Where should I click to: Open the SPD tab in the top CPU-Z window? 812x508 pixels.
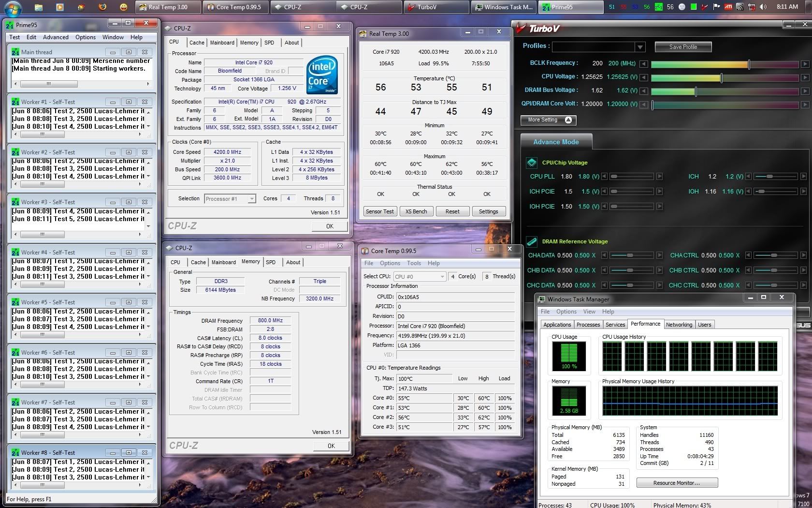pyautogui.click(x=269, y=43)
